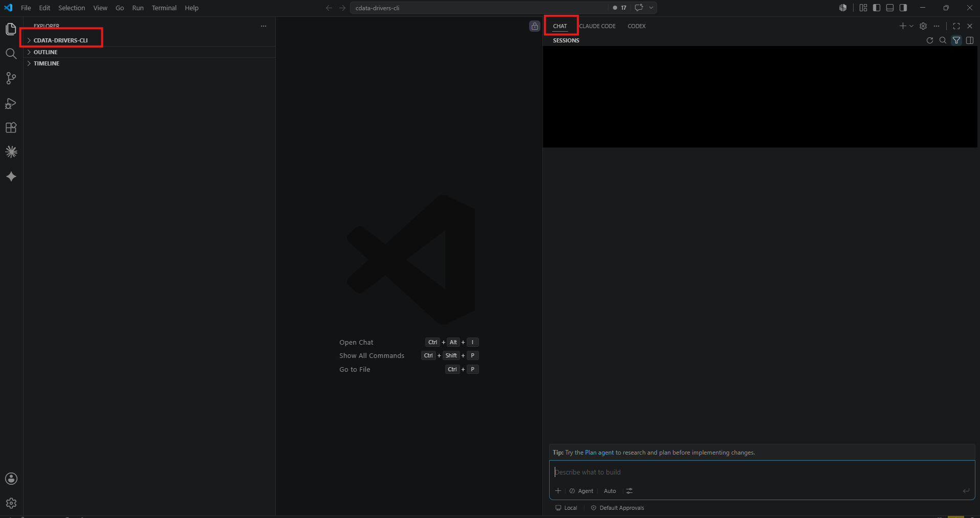Open the Auto model picker
The height and width of the screenshot is (518, 980).
point(610,491)
